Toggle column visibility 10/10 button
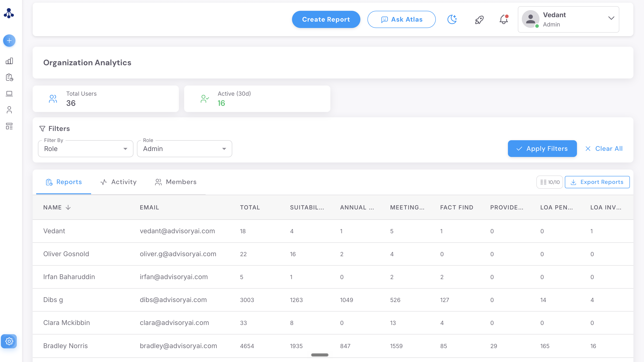 click(550, 182)
